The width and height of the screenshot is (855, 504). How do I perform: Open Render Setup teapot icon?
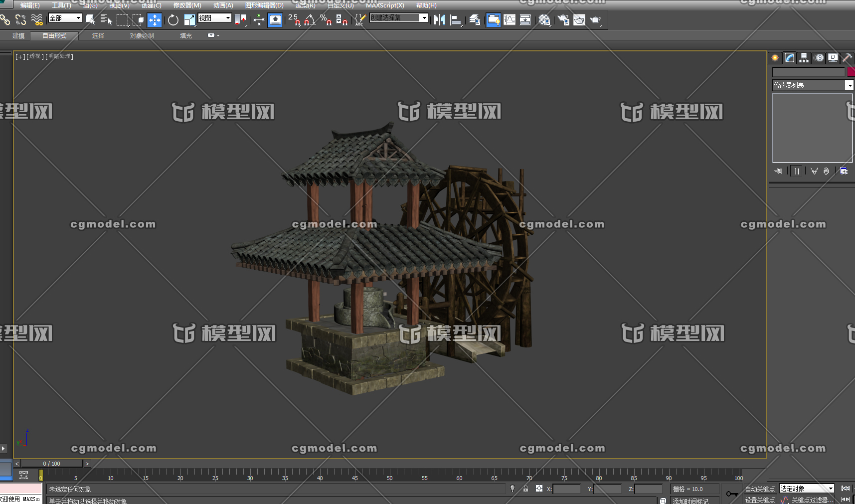pos(563,20)
